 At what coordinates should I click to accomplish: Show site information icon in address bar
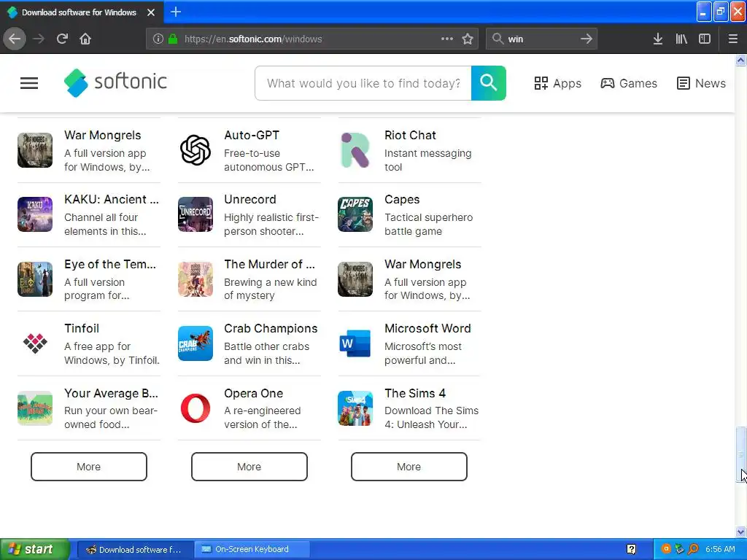(158, 39)
